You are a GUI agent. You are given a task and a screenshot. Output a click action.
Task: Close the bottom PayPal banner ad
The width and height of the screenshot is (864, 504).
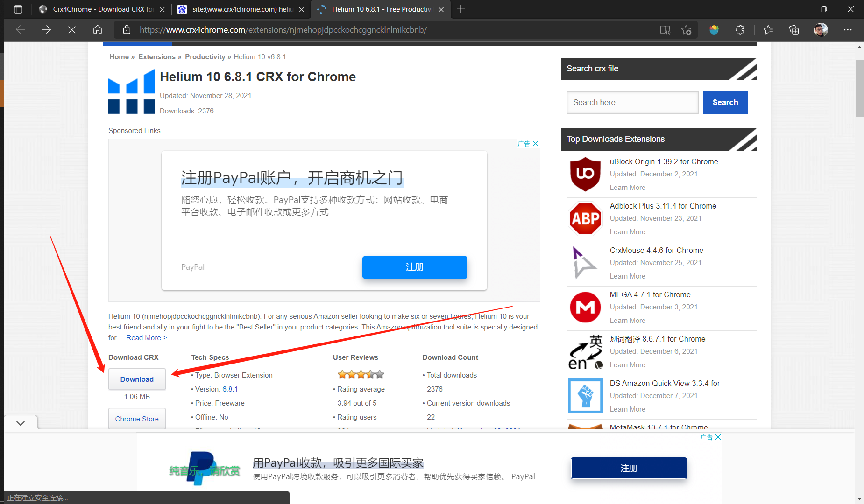[x=718, y=437]
